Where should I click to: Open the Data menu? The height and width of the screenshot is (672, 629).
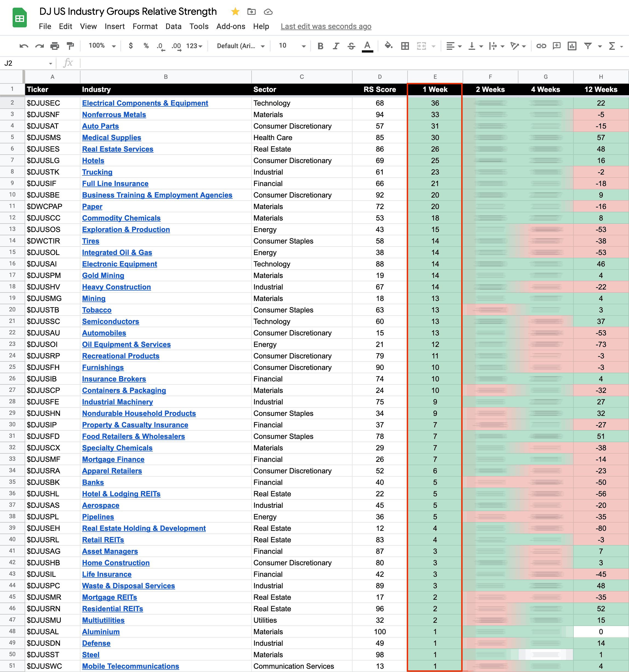[x=174, y=26]
